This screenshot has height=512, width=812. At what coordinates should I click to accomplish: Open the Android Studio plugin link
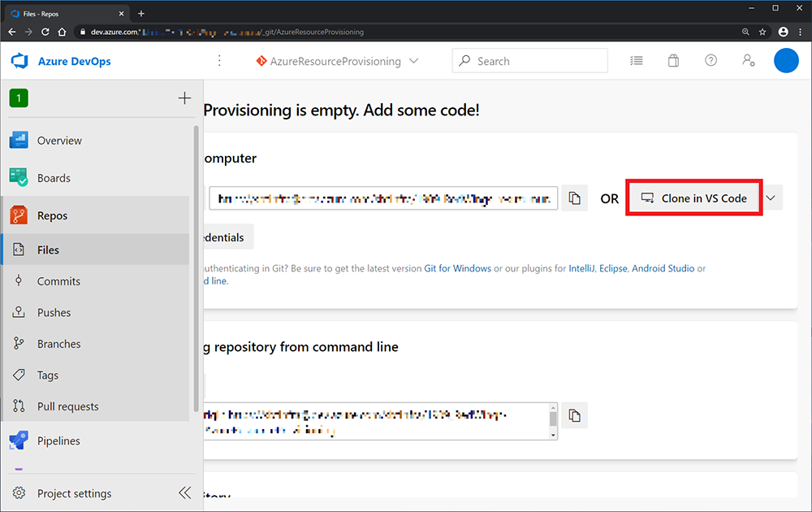[x=663, y=268]
